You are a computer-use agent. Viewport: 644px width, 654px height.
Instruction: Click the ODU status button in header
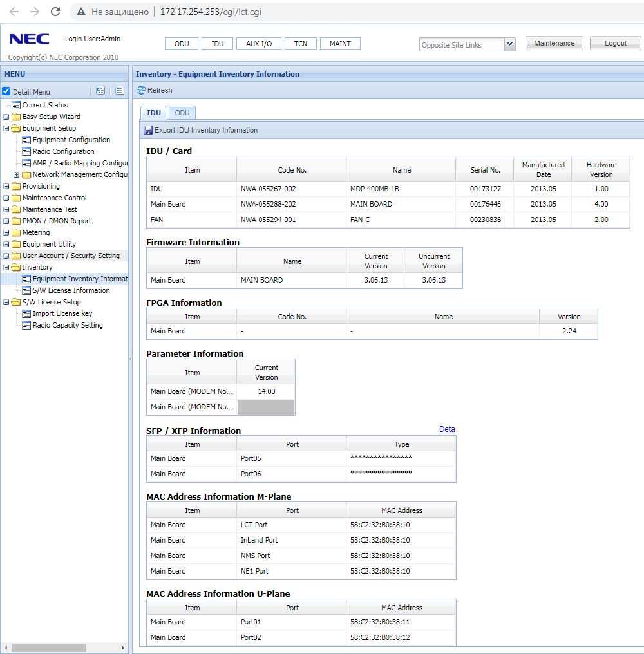182,44
